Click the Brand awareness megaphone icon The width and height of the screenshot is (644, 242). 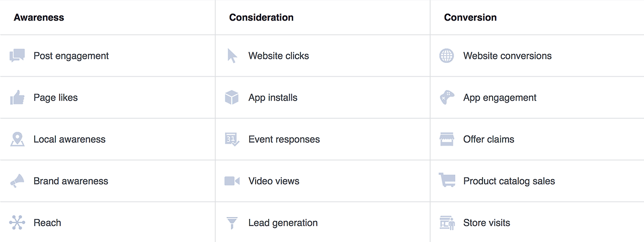17,181
